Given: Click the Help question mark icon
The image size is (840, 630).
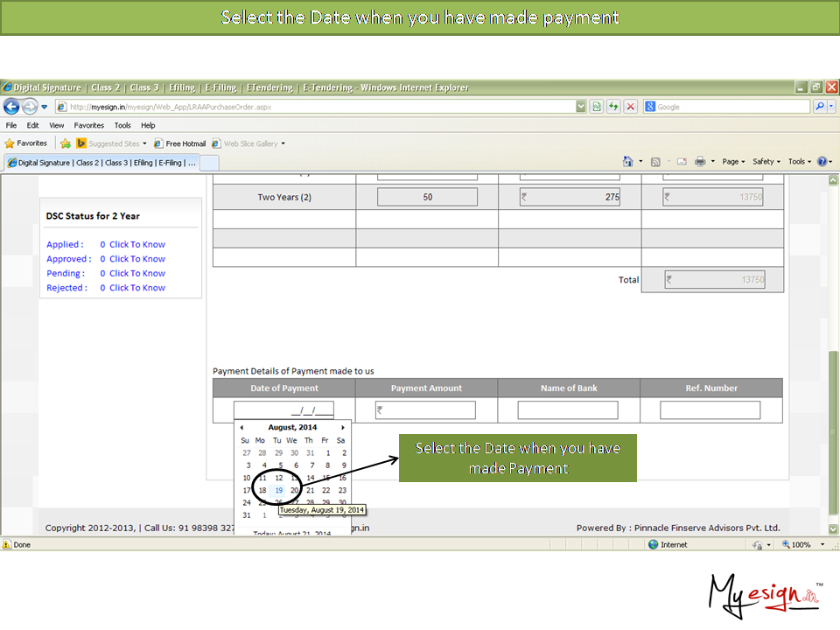Looking at the screenshot, I should [822, 162].
